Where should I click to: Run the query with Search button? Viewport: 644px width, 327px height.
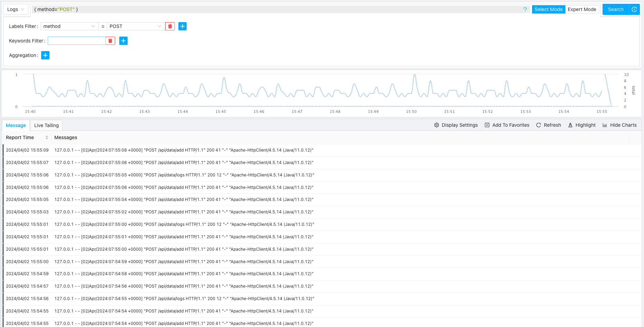[615, 9]
